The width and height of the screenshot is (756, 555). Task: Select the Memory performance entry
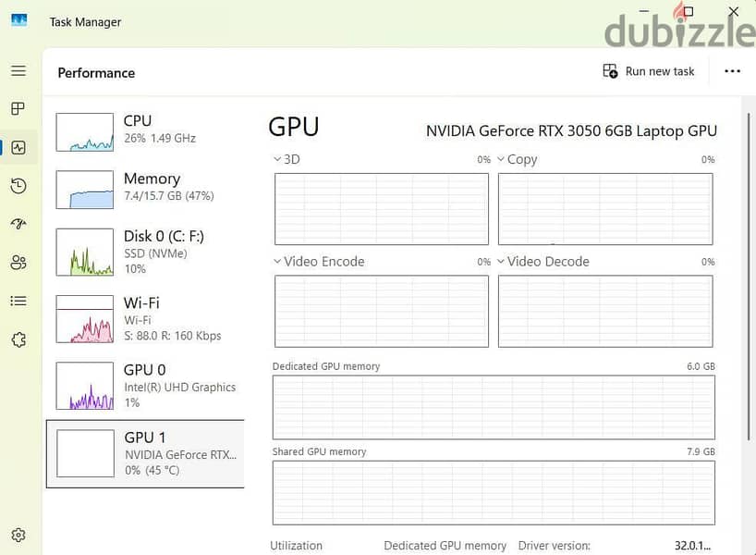tap(145, 190)
